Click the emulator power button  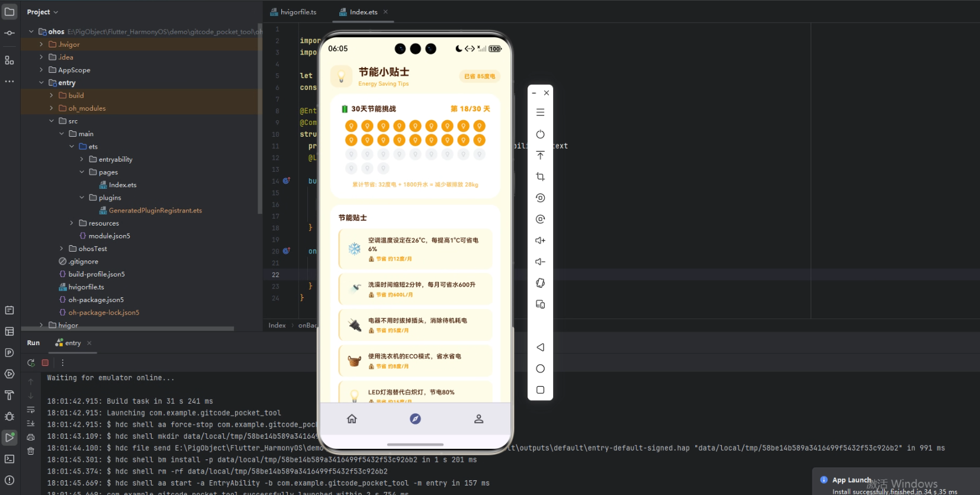[540, 134]
